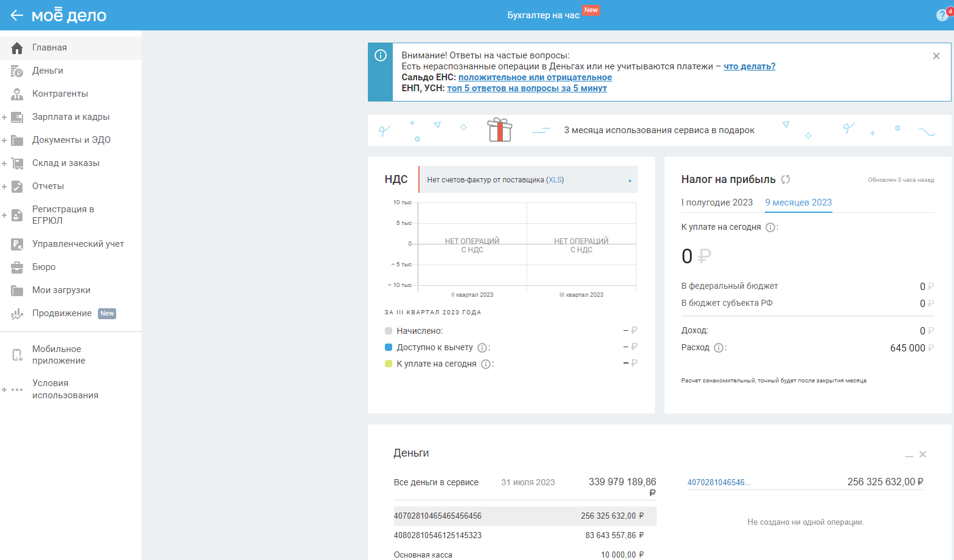This screenshot has height=560, width=954.
Task: Expand the Регистрация в ЕГРЮЛ section
Action: tap(4, 215)
